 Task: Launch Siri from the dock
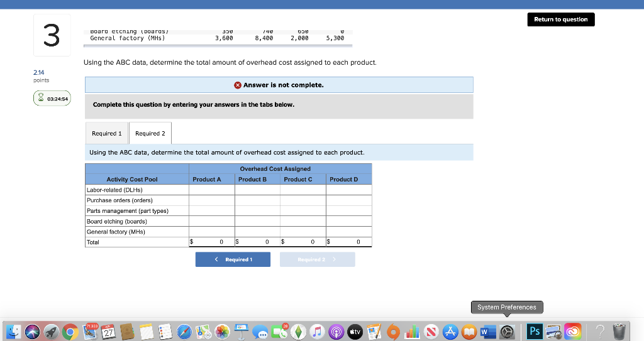click(x=33, y=332)
